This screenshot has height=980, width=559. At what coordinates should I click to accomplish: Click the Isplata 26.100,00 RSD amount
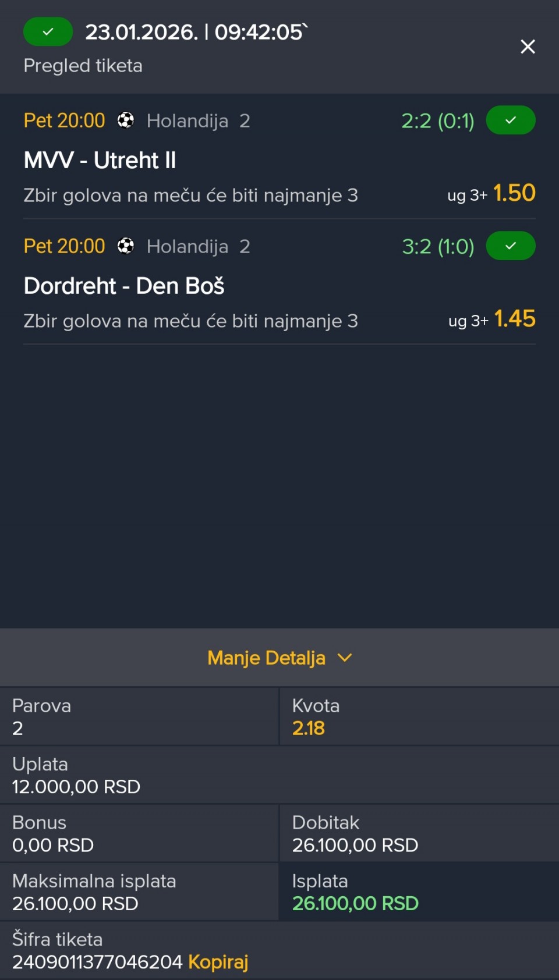click(355, 903)
